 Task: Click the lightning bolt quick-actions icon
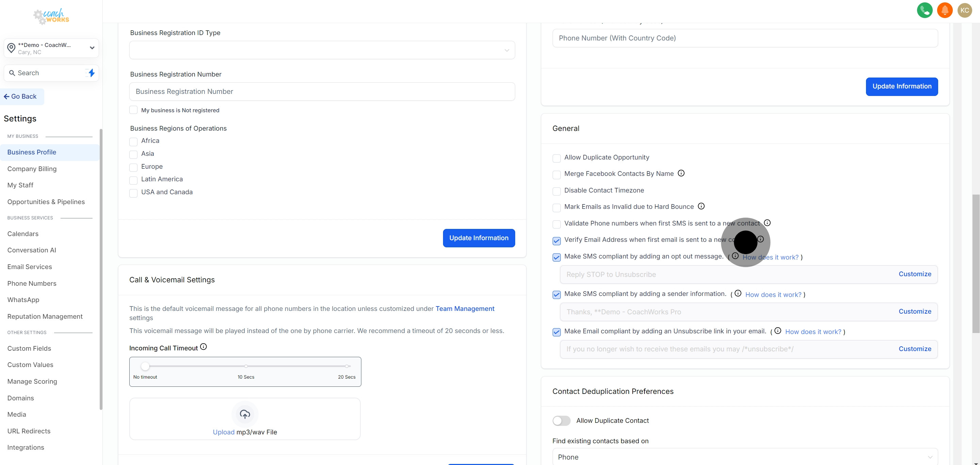tap(91, 72)
